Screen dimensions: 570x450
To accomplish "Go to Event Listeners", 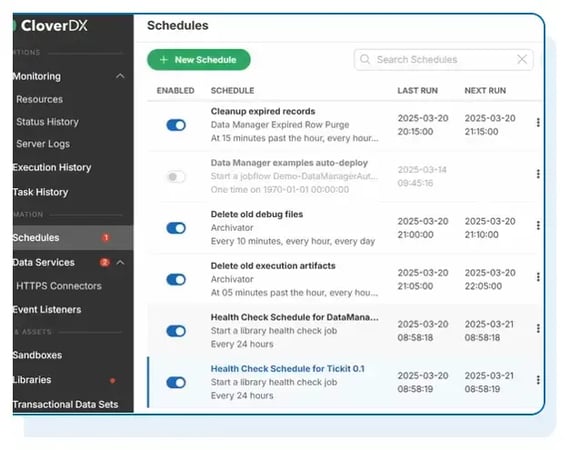I will [47, 310].
